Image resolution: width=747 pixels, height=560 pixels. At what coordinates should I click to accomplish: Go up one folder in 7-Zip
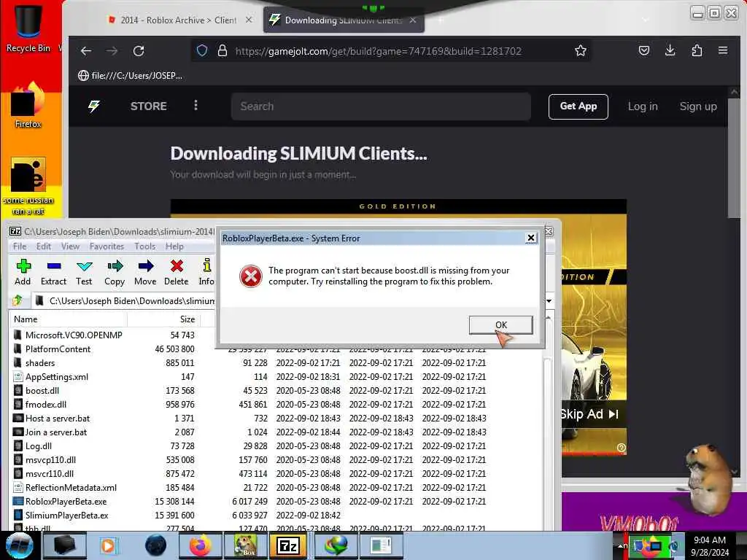(18, 300)
